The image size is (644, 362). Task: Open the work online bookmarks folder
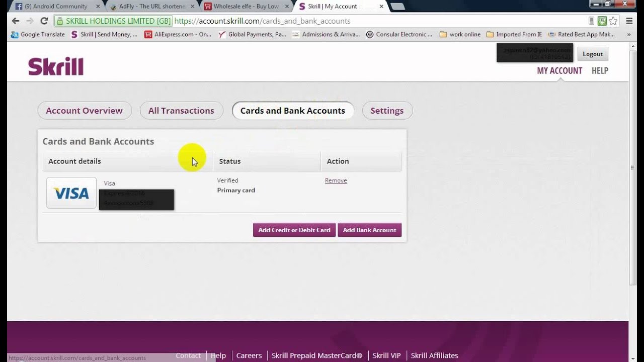click(460, 34)
